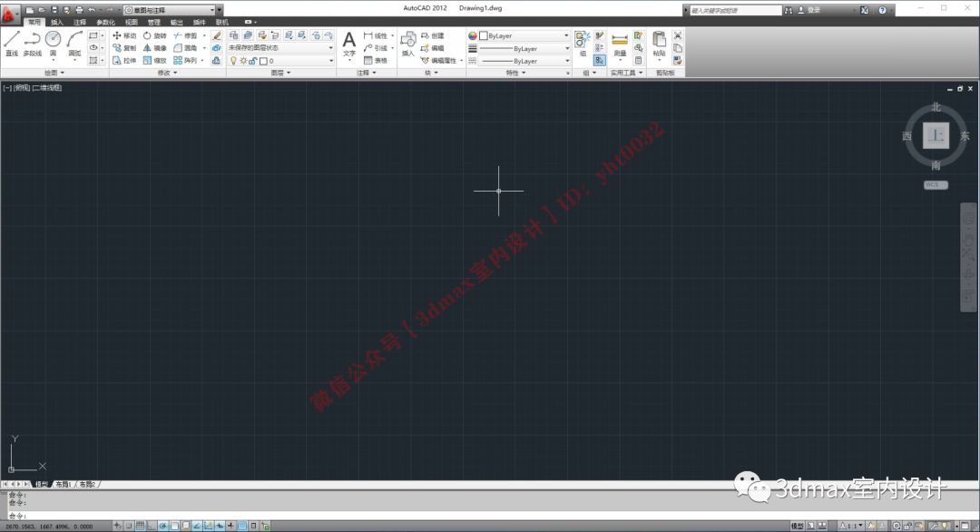Switch to the Annotate (注释) ribbon tab
980x532 pixels.
80,22
